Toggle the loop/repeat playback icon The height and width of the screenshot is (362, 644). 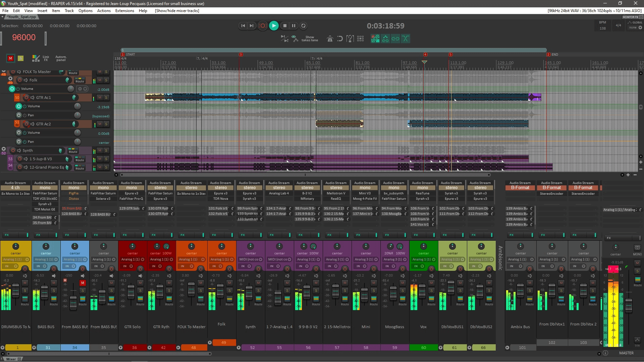pos(304,25)
